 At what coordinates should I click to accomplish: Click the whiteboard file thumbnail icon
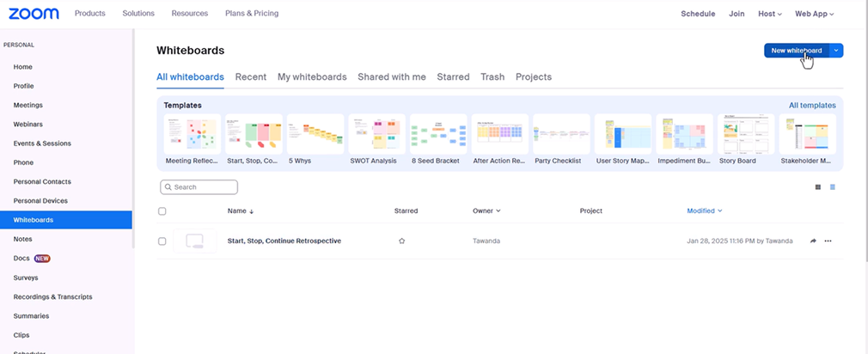(x=194, y=241)
